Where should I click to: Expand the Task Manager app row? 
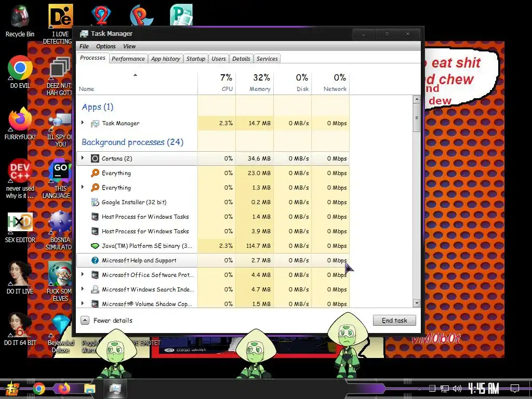(83, 123)
